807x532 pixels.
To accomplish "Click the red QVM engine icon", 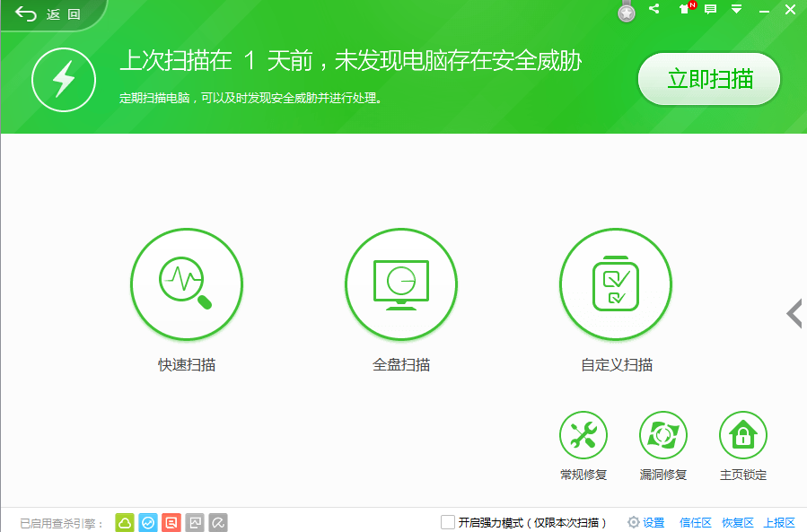I will (x=171, y=523).
